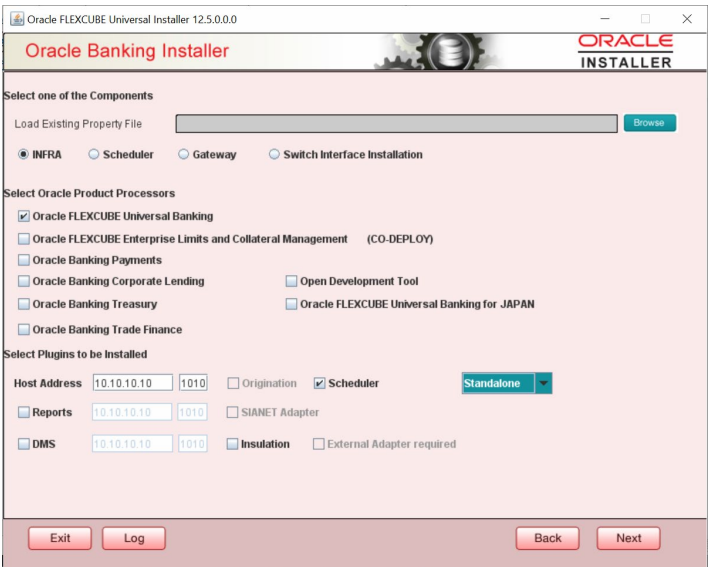The image size is (709, 567).
Task: Toggle the Origination plugin checkbox
Action: point(233,383)
